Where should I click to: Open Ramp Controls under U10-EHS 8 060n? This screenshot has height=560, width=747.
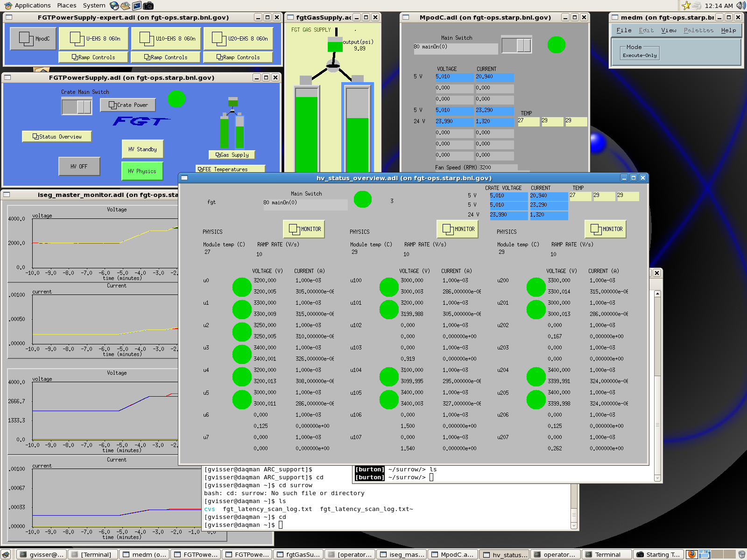pos(166,57)
